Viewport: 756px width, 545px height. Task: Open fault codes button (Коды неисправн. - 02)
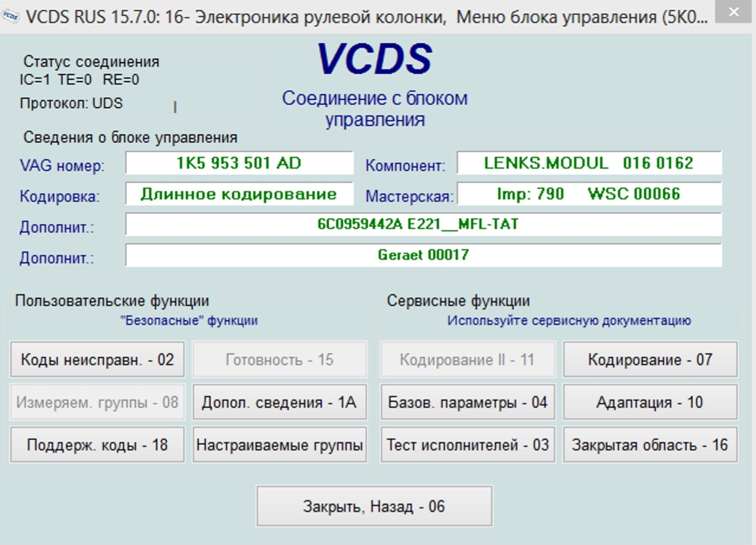(97, 360)
